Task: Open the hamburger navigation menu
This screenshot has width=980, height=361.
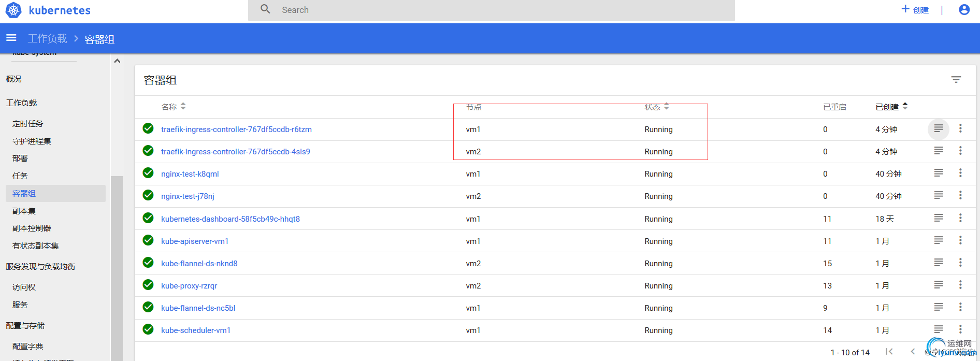Action: (11, 38)
